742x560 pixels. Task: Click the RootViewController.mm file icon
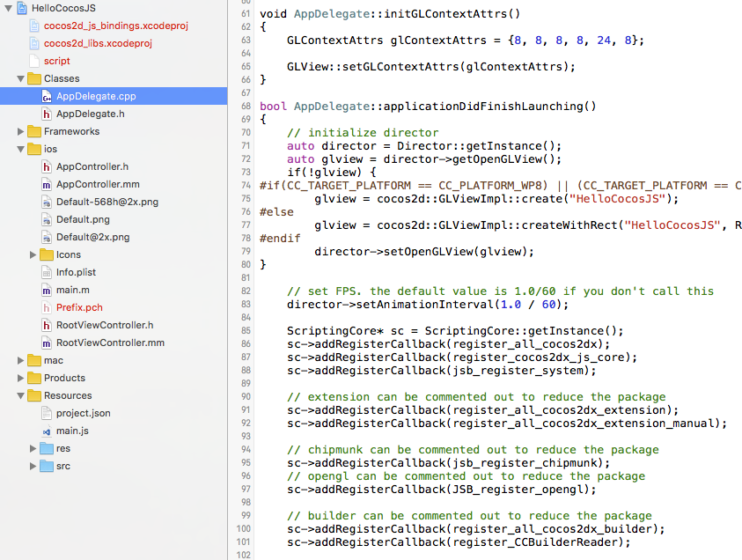(47, 343)
